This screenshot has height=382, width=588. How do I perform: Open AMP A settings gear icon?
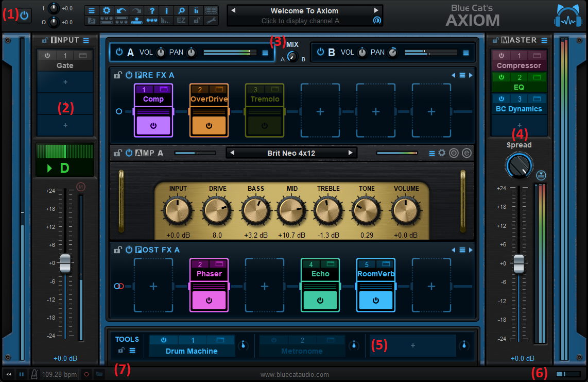442,153
